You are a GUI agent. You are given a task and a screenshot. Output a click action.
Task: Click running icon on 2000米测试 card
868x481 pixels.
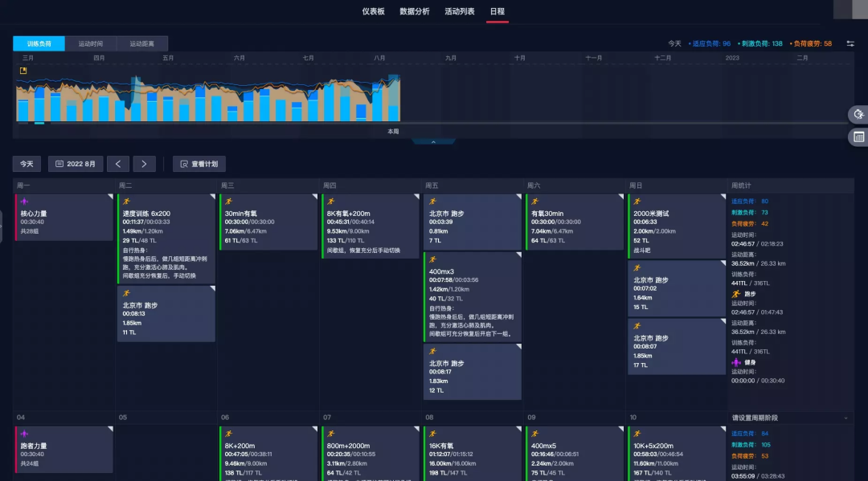click(637, 202)
